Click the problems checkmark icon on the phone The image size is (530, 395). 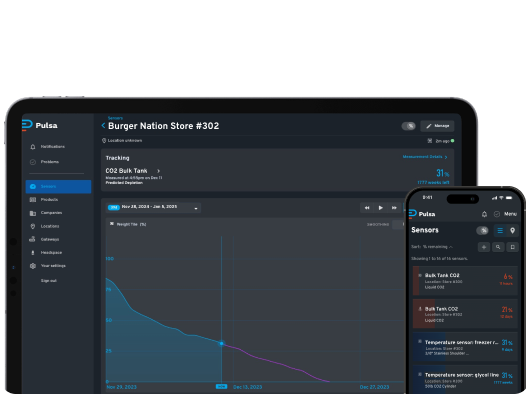click(497, 214)
